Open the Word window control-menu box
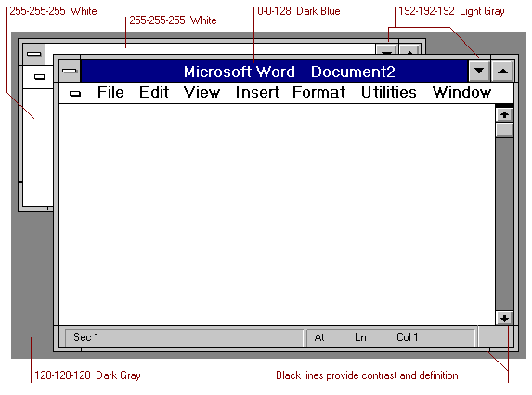Screen dimensions: 532x395 pyautogui.click(x=70, y=71)
